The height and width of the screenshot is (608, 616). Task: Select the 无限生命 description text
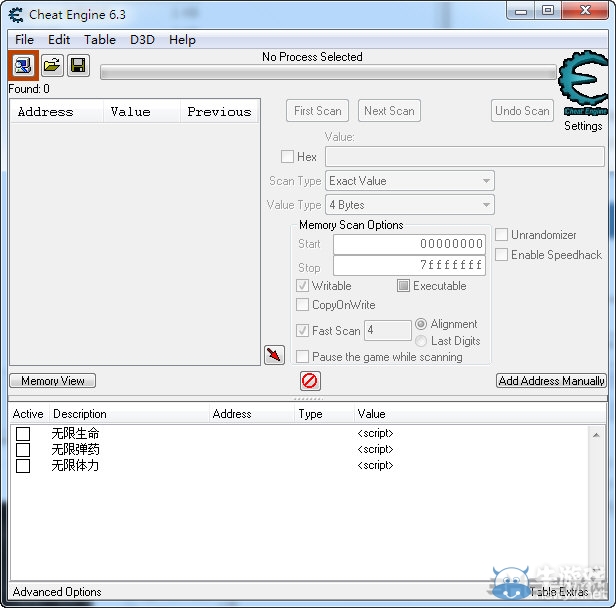click(x=75, y=433)
